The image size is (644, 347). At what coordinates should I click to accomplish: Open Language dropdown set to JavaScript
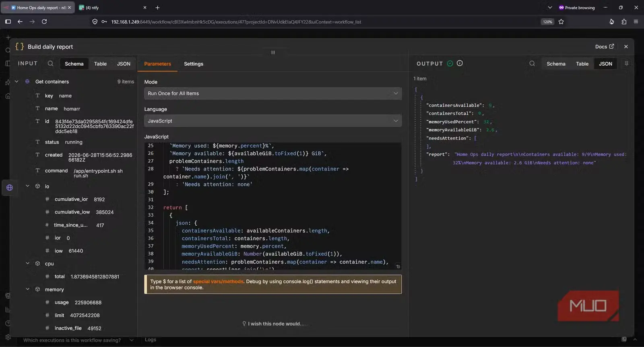(273, 121)
